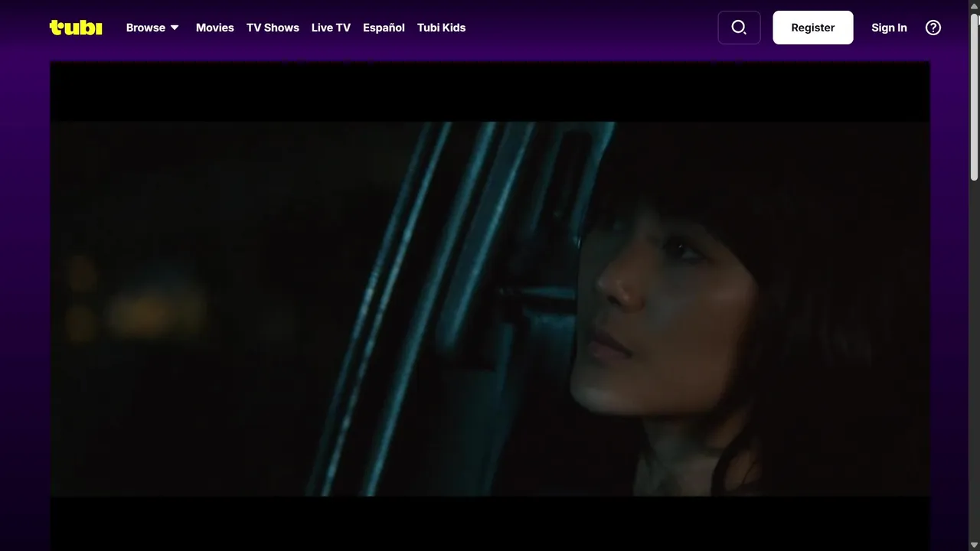Navigate to TV Shows
This screenshot has width=980, height=551.
[273, 28]
